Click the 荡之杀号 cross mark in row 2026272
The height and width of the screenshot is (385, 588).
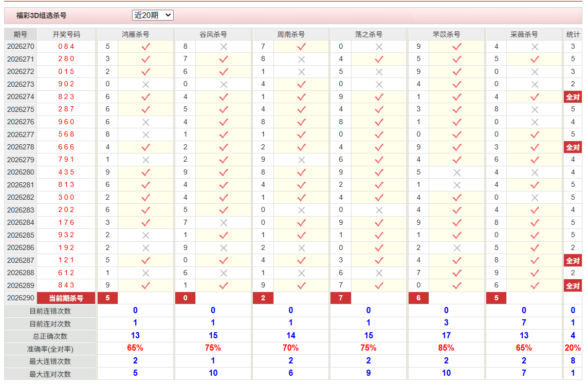tap(379, 72)
